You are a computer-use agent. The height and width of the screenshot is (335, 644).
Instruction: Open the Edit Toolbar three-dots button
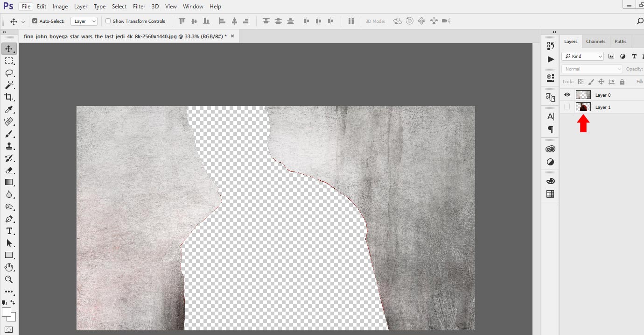click(x=9, y=292)
